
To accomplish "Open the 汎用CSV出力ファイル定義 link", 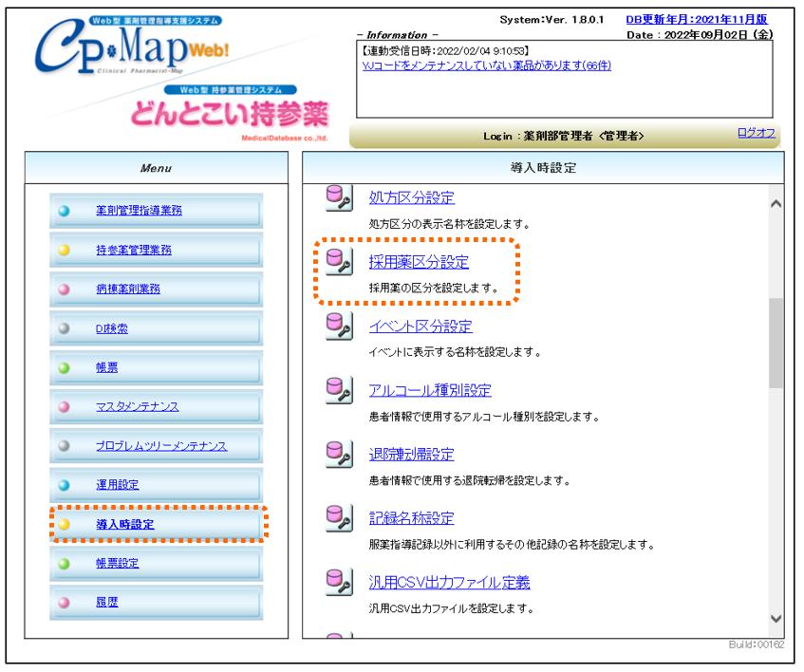I will tap(449, 583).
